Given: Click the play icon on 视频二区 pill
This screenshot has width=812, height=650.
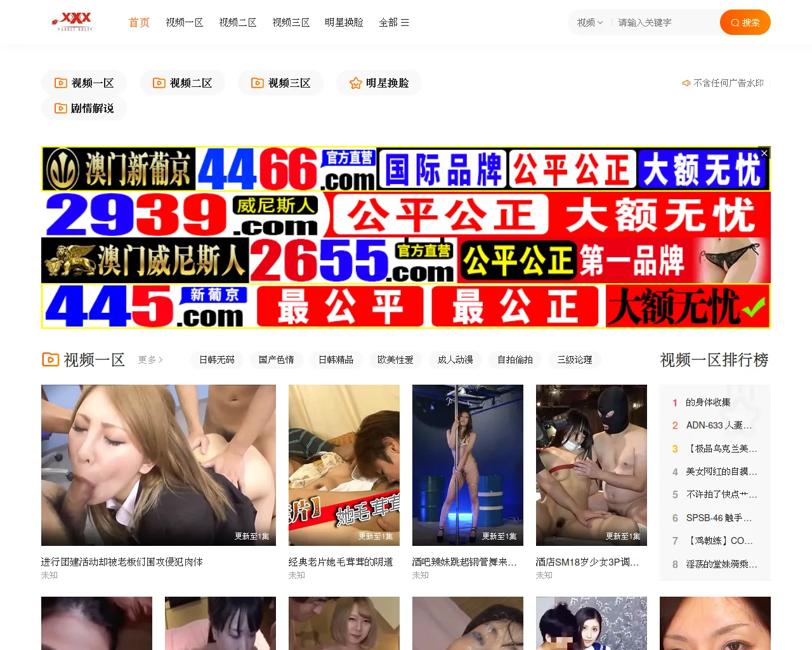Looking at the screenshot, I should (x=159, y=83).
